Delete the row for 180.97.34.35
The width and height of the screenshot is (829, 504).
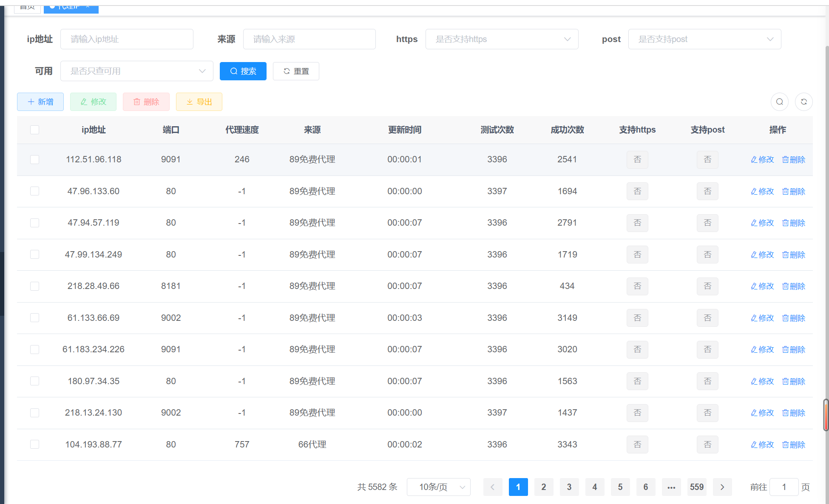[794, 381]
